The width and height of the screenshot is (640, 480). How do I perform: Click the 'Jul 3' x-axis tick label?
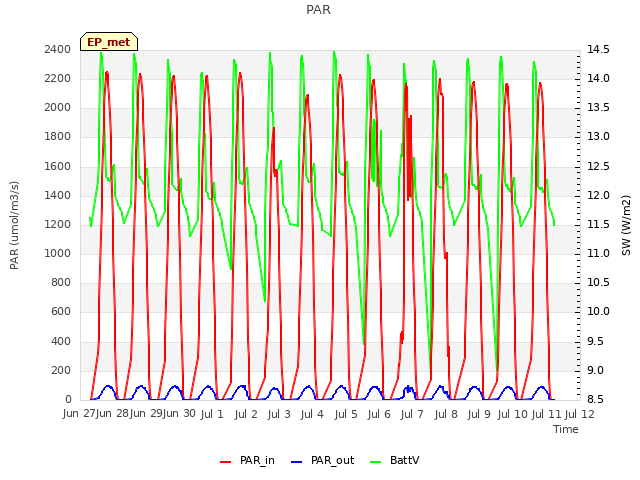coord(279,414)
